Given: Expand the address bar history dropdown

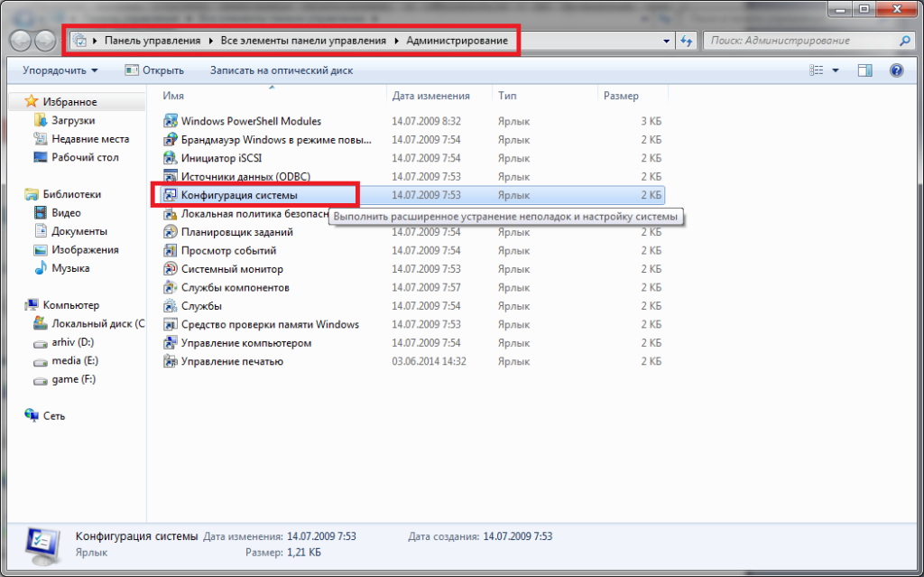Looking at the screenshot, I should tap(666, 42).
